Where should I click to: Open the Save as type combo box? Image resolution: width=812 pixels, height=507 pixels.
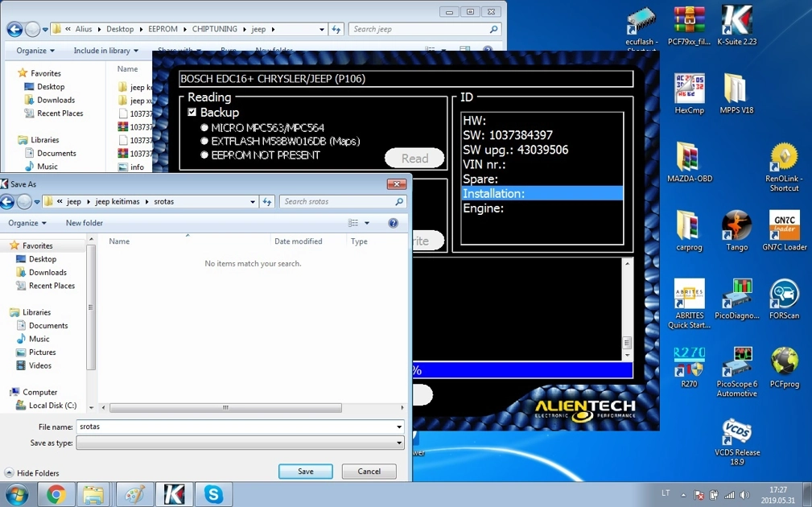tap(241, 443)
